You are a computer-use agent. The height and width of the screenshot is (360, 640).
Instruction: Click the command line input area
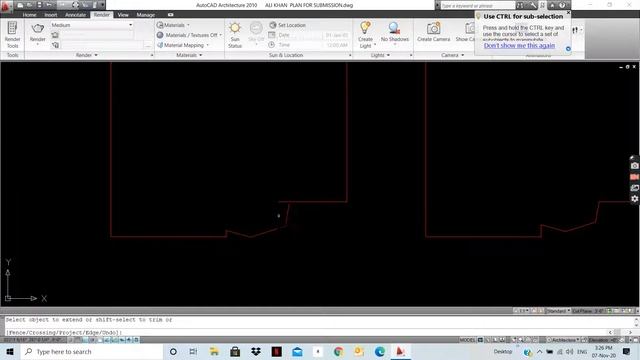(x=307, y=332)
